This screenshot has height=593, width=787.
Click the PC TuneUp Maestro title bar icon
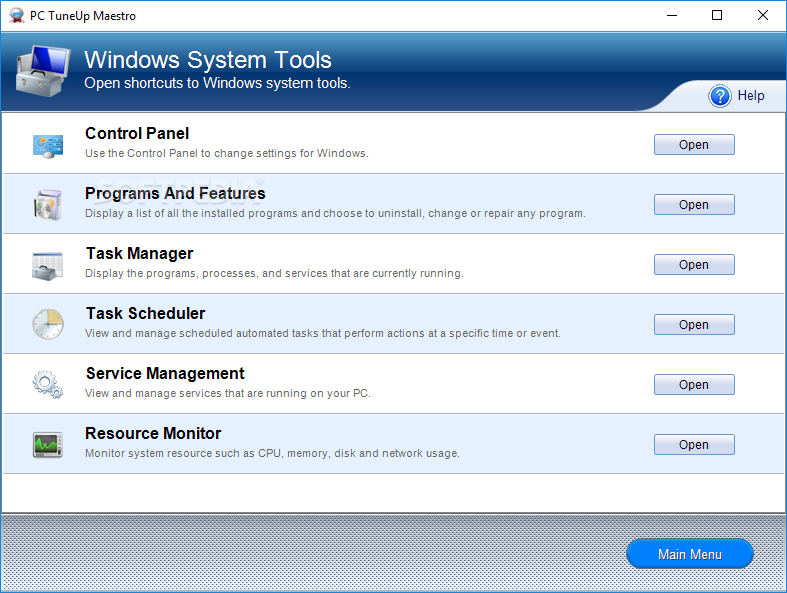pyautogui.click(x=17, y=16)
